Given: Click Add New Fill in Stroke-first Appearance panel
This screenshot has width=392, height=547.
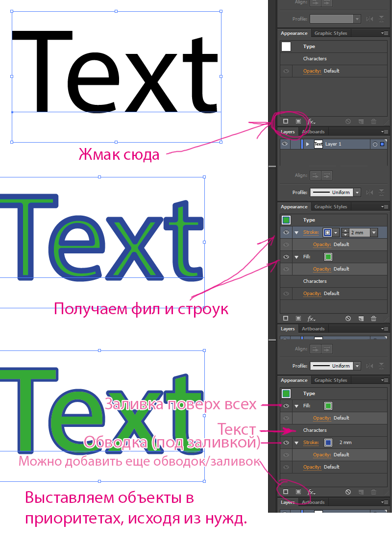Looking at the screenshot, I should pos(298,318).
